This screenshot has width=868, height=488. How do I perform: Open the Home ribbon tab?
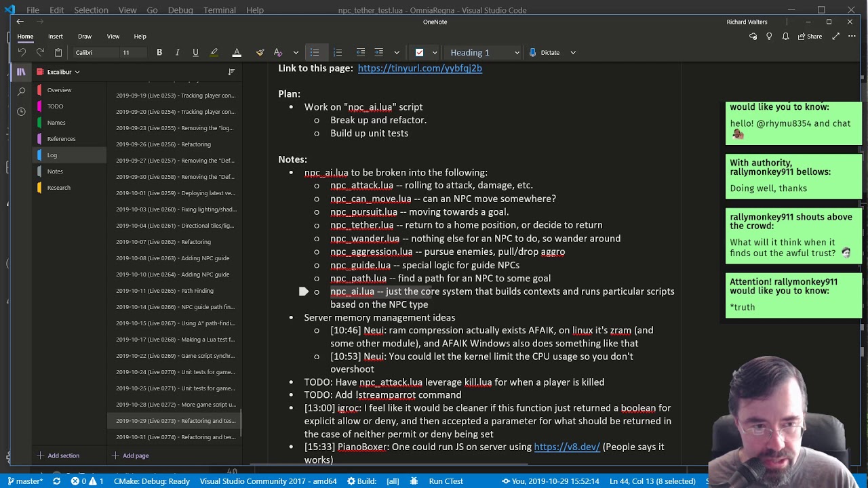pos(25,36)
